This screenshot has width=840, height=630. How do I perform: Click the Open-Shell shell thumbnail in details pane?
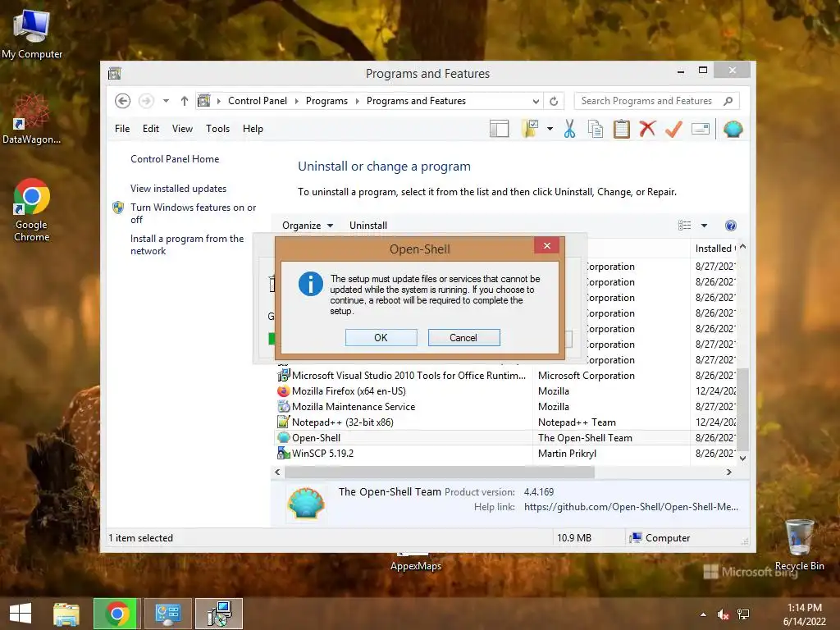(305, 503)
